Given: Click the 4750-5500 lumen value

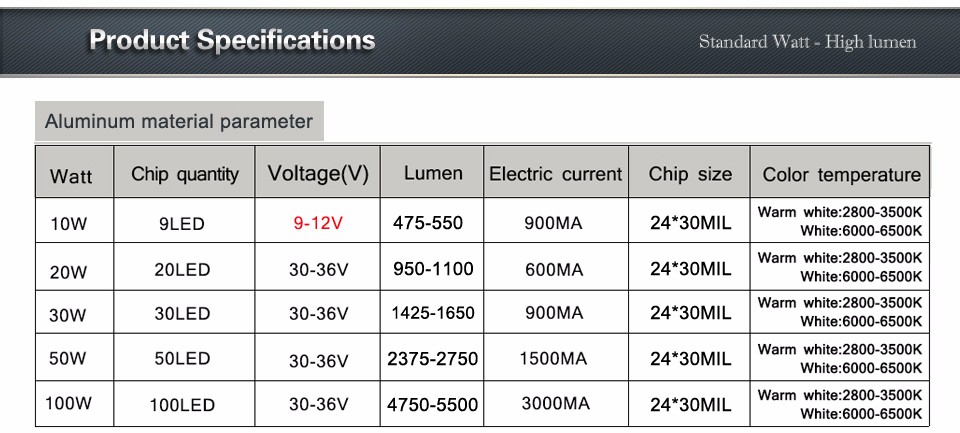Looking at the screenshot, I should pyautogui.click(x=432, y=405).
